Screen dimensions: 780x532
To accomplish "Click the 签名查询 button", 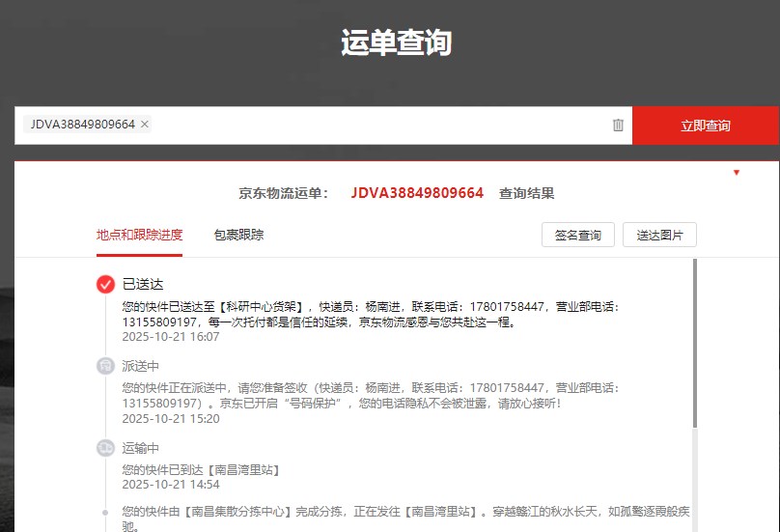I will pyautogui.click(x=577, y=235).
